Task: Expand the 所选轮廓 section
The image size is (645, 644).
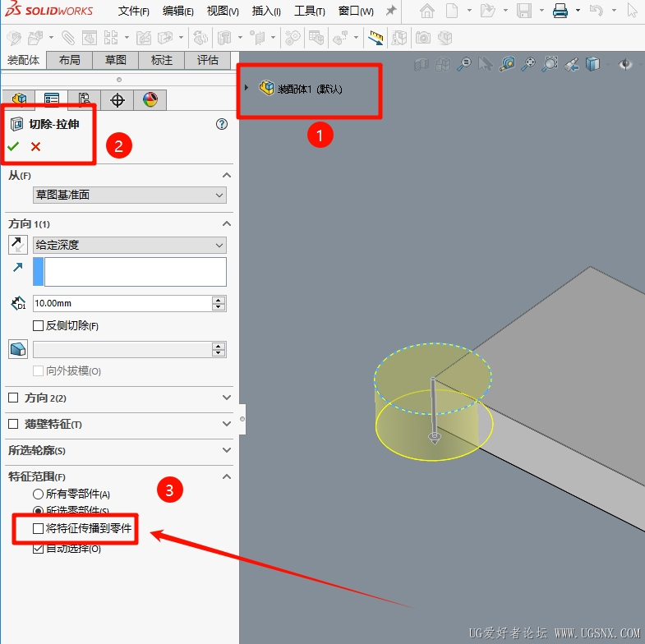Action: [227, 450]
